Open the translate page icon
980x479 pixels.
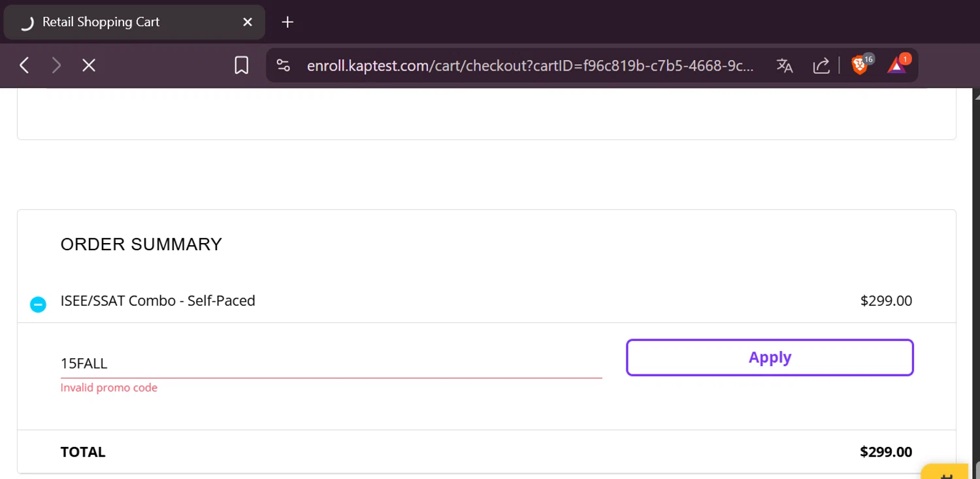(785, 65)
